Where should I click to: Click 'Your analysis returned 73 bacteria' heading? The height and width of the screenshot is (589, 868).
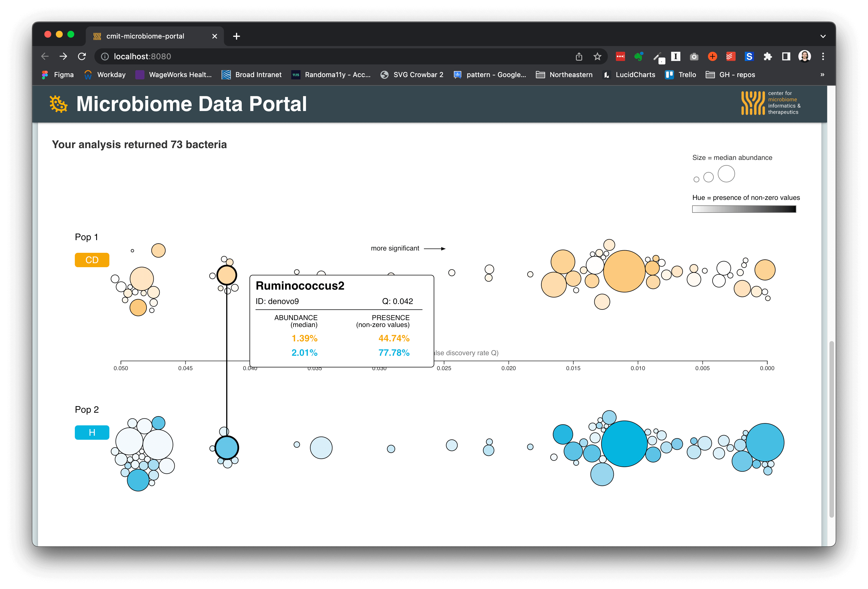click(139, 144)
